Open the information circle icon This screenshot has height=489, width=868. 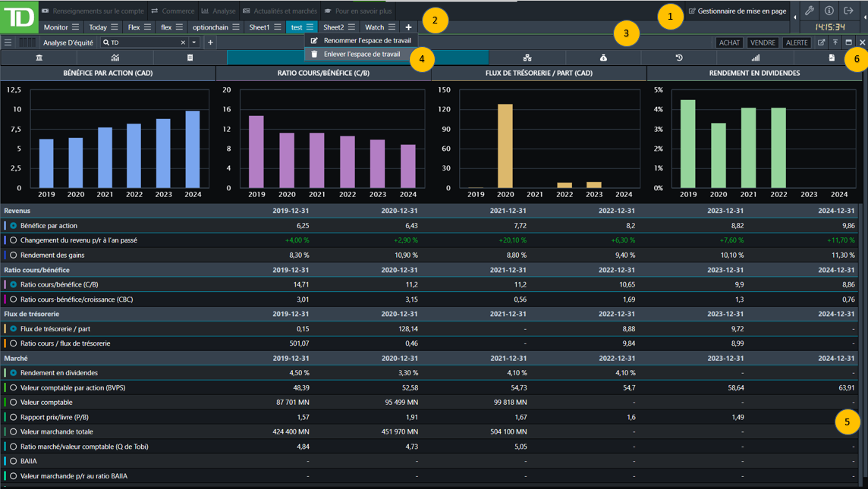pos(829,11)
